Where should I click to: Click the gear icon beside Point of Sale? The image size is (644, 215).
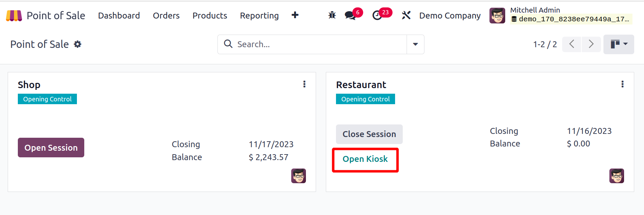[x=78, y=44]
